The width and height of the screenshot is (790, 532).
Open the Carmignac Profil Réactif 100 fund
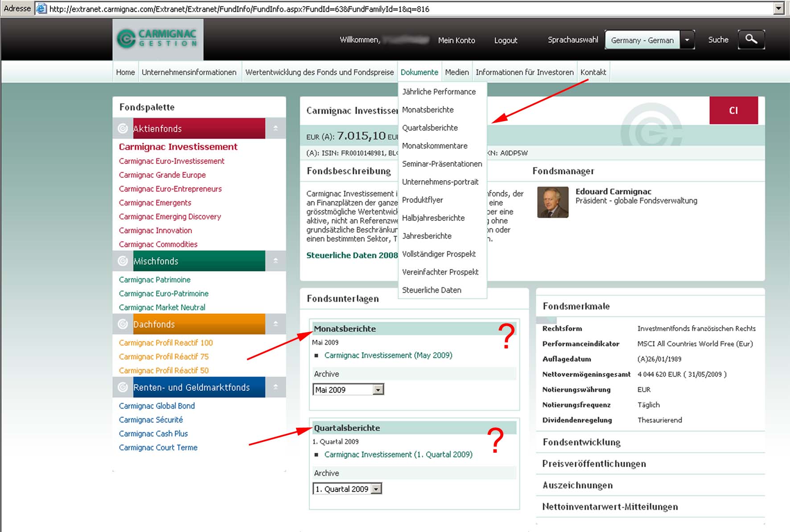pos(166,343)
